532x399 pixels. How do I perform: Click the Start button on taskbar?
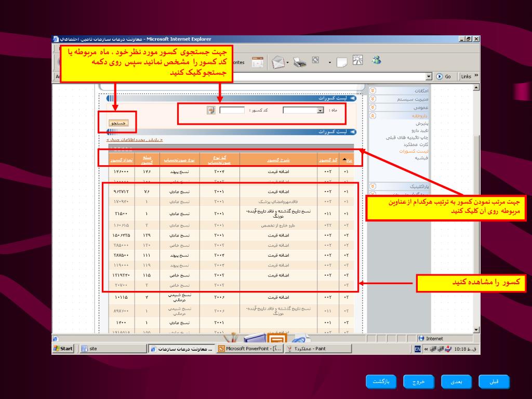tap(63, 349)
